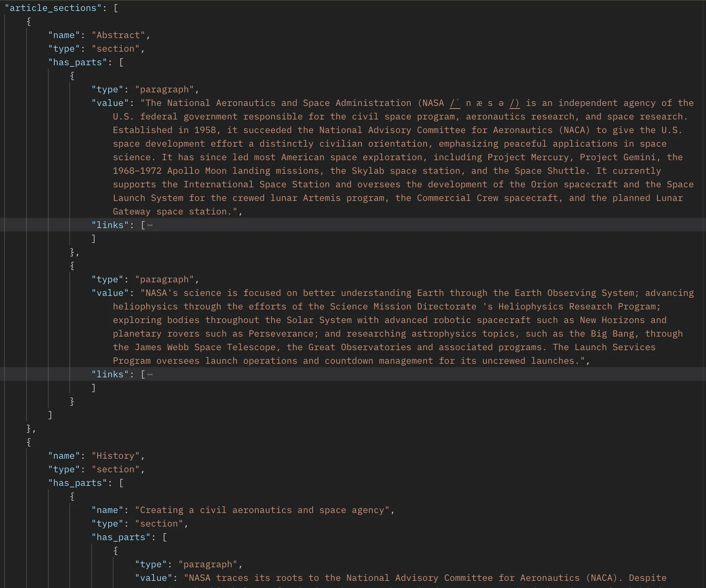Screen dimensions: 706x588
Task: Click 'Apollo Moon landing missions' text
Action: pyautogui.click(x=243, y=171)
